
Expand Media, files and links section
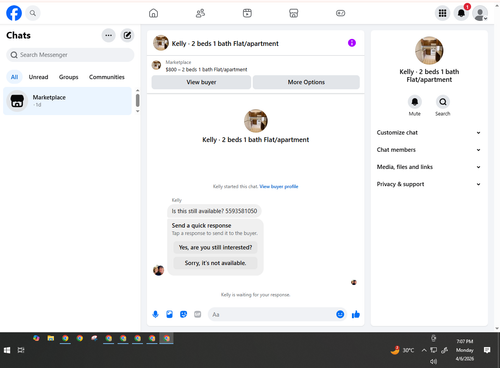tap(429, 167)
